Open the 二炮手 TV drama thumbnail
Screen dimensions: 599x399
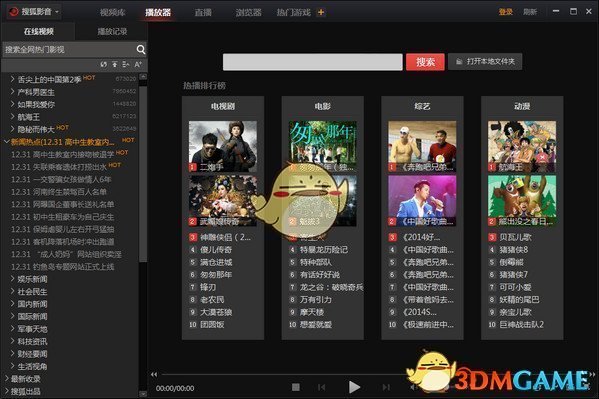point(223,147)
